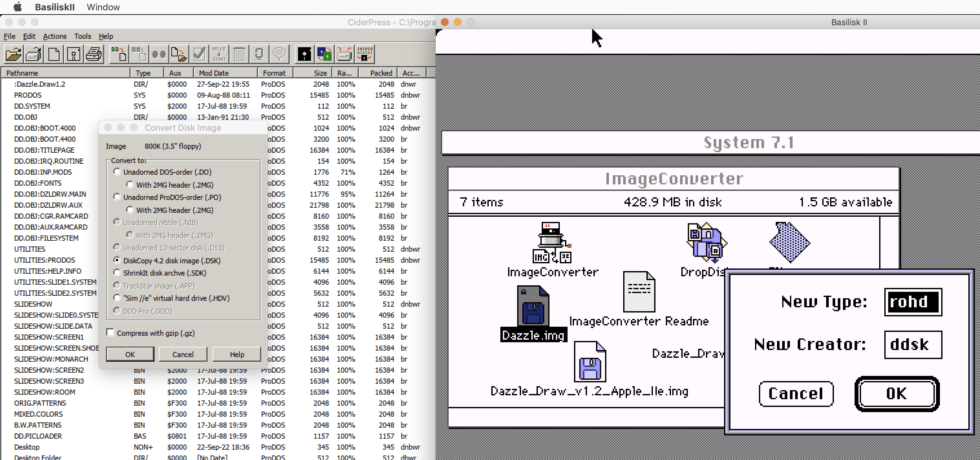Select the Dazzle.img disk file icon
This screenshot has width=980, height=460.
pyautogui.click(x=533, y=306)
